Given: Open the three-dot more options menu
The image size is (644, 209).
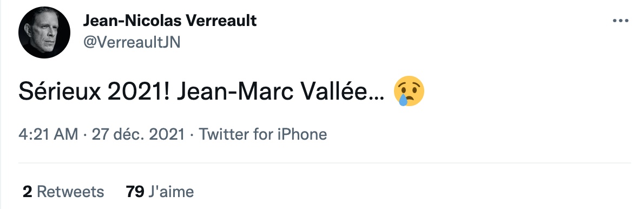Looking at the screenshot, I should coord(620,21).
